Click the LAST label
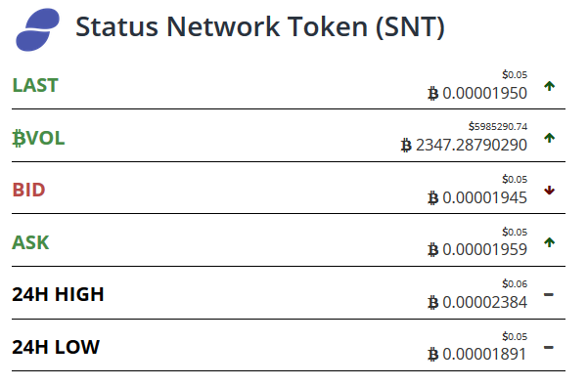Image resolution: width=588 pixels, height=386 pixels. [x=35, y=85]
